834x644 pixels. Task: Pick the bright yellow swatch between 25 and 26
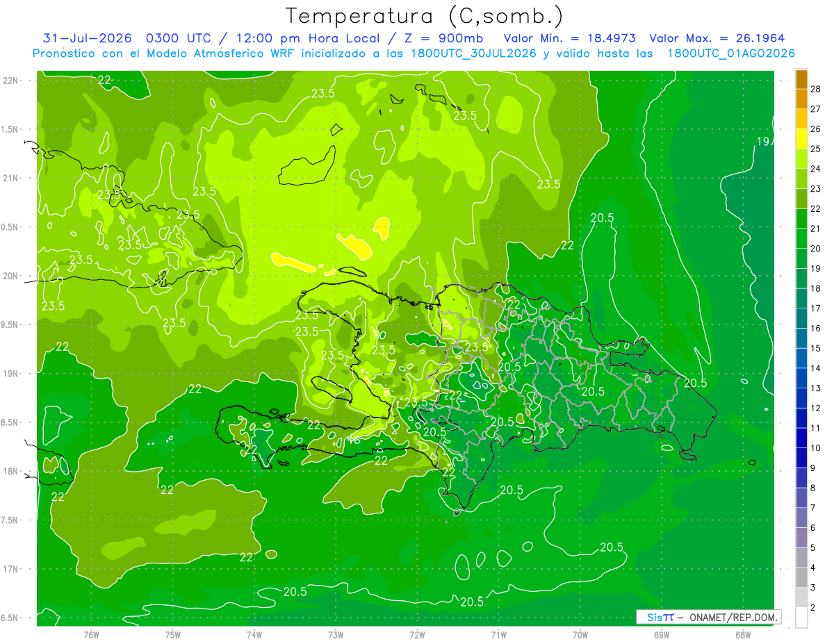(x=801, y=139)
